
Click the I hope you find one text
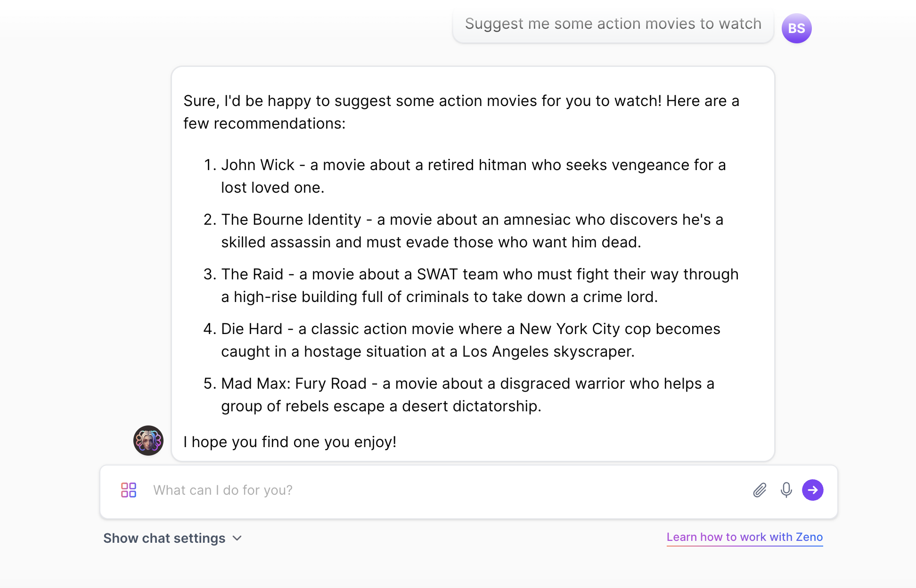(290, 442)
